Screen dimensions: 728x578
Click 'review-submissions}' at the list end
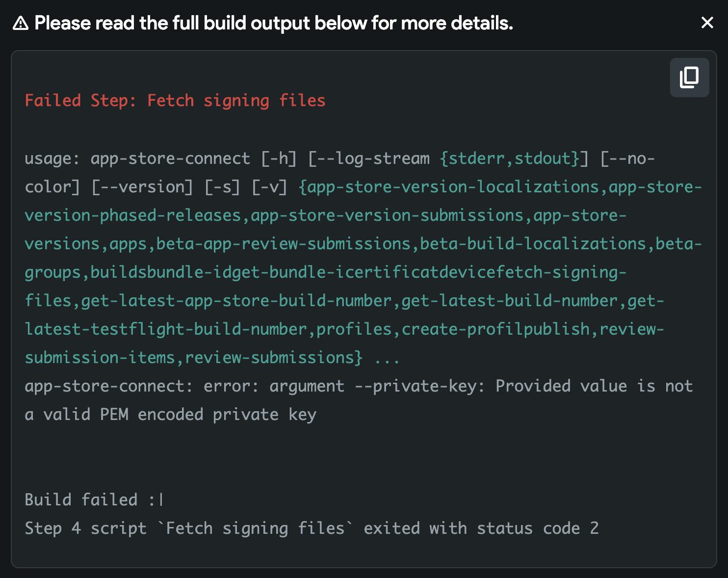[274, 358]
